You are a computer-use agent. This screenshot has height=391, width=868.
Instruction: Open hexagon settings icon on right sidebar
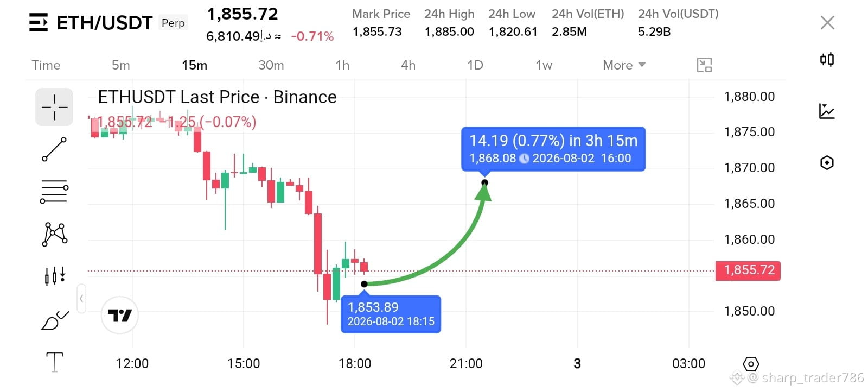[x=827, y=162]
